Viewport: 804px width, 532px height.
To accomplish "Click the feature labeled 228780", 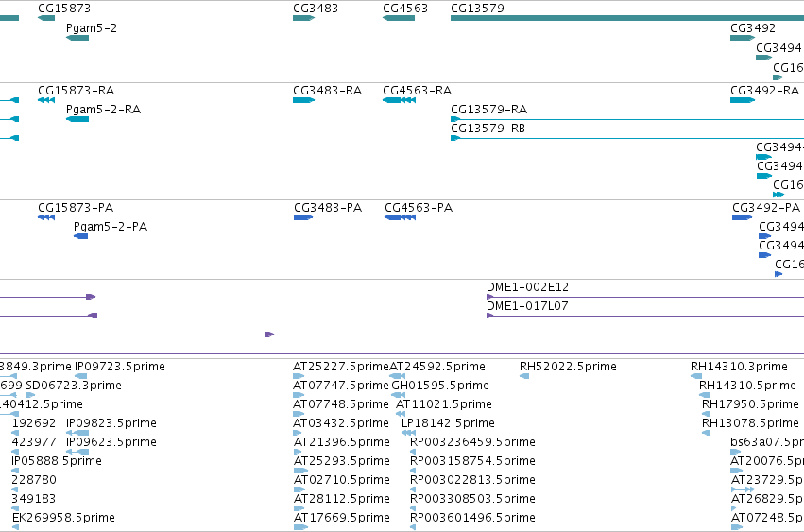I will tap(34, 480).
